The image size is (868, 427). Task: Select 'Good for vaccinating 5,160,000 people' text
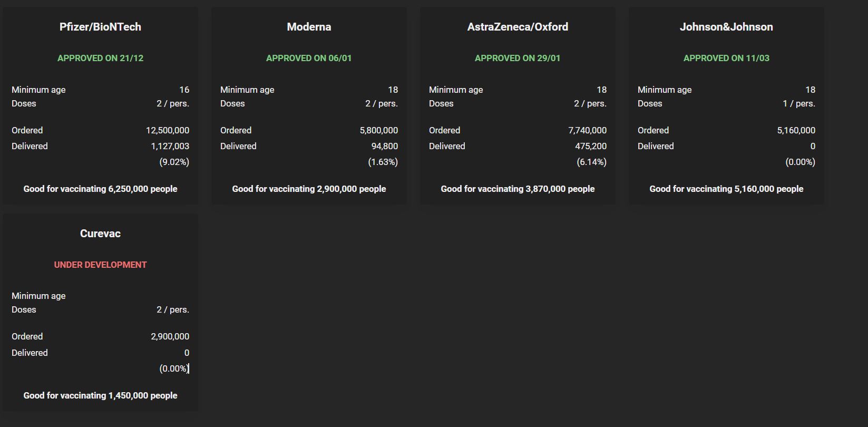(726, 189)
